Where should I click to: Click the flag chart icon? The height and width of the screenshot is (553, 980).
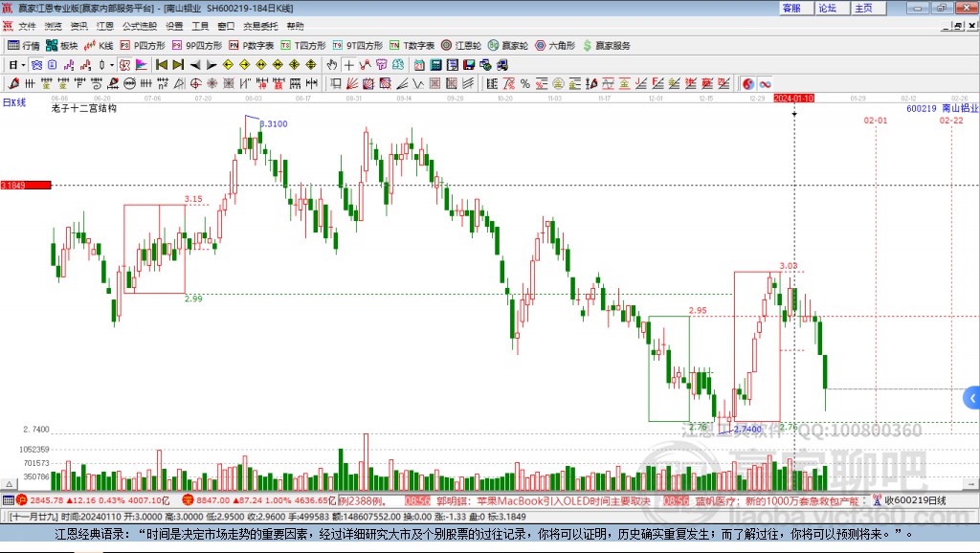142,65
